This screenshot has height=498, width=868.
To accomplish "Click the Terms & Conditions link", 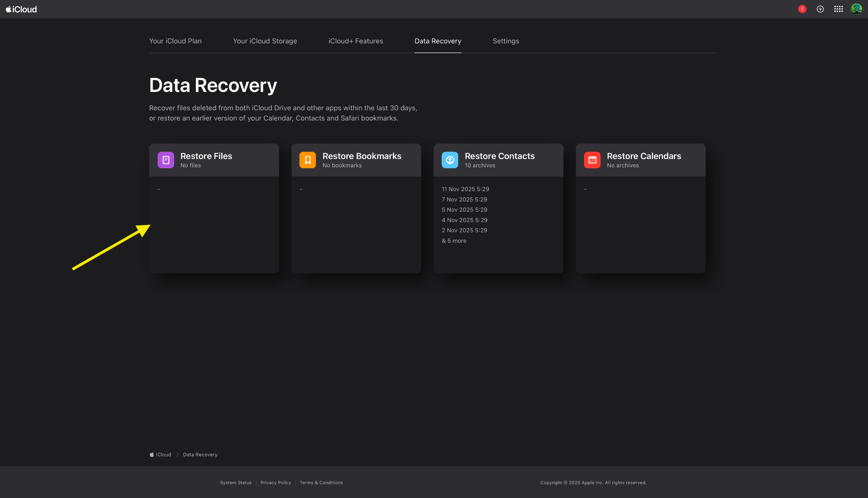I will pos(321,482).
